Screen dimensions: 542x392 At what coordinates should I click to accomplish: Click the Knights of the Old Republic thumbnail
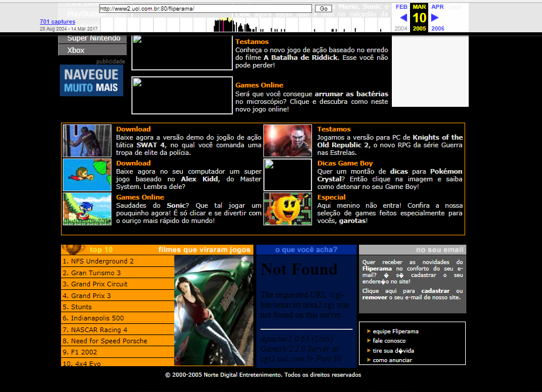coord(287,141)
